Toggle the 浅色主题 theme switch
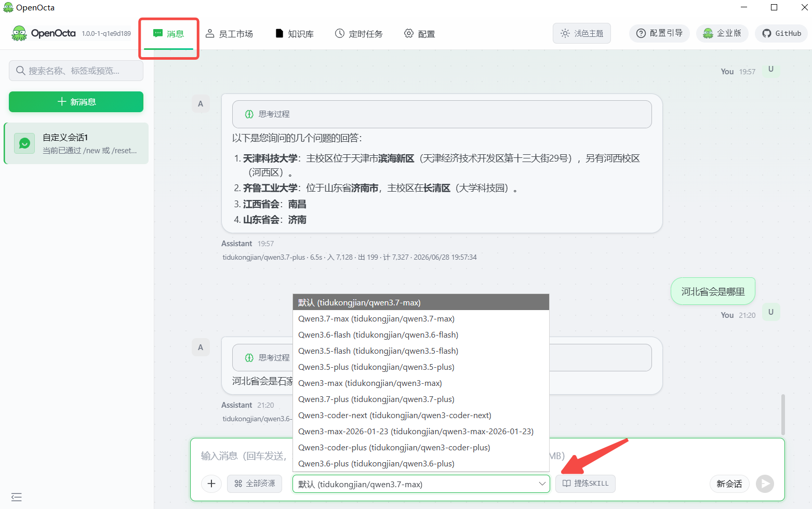The image size is (812, 509). tap(582, 33)
